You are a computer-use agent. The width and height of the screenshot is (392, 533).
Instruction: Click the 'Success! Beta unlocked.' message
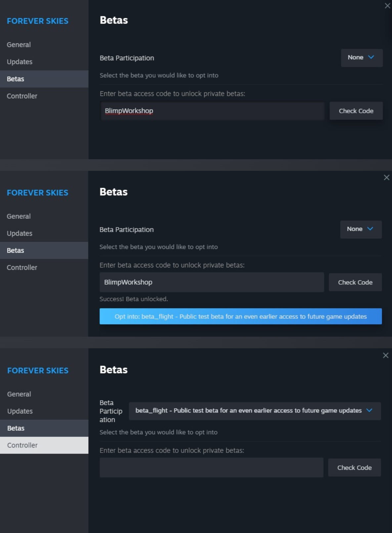click(x=134, y=299)
